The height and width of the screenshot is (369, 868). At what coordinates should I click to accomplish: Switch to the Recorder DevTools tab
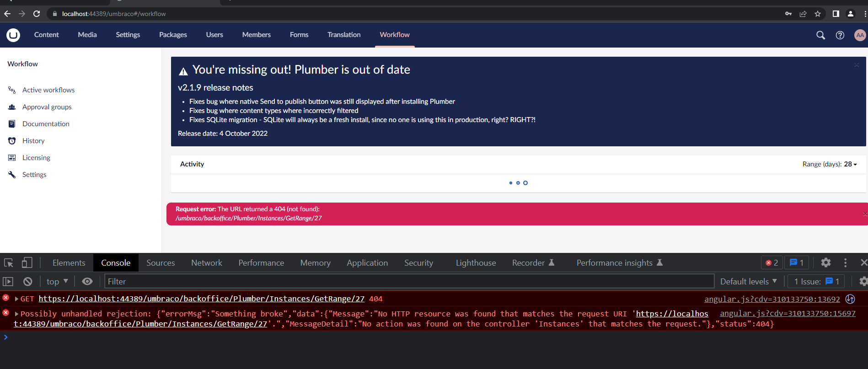533,263
